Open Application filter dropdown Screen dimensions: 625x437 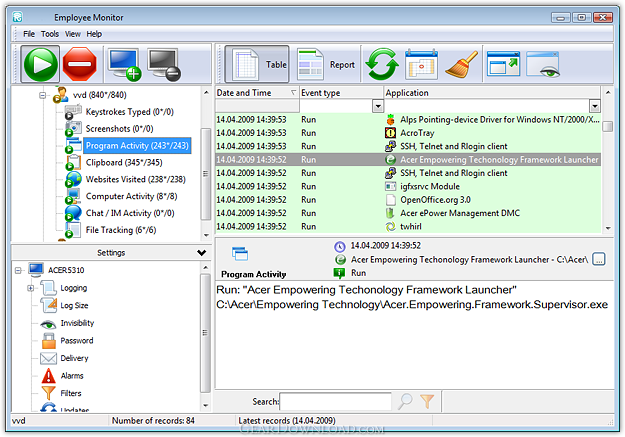tap(594, 106)
